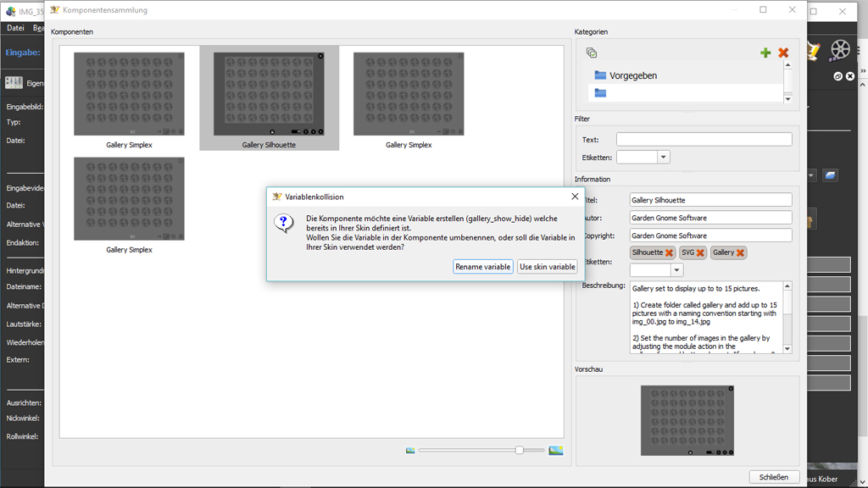The width and height of the screenshot is (868, 488).
Task: Click the filter Text input field
Action: coord(704,139)
